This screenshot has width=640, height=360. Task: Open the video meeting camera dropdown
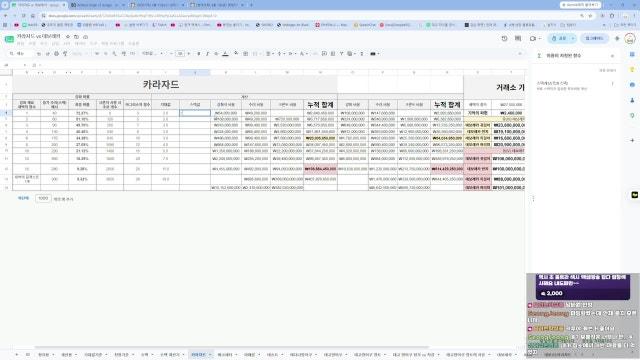coord(535,38)
